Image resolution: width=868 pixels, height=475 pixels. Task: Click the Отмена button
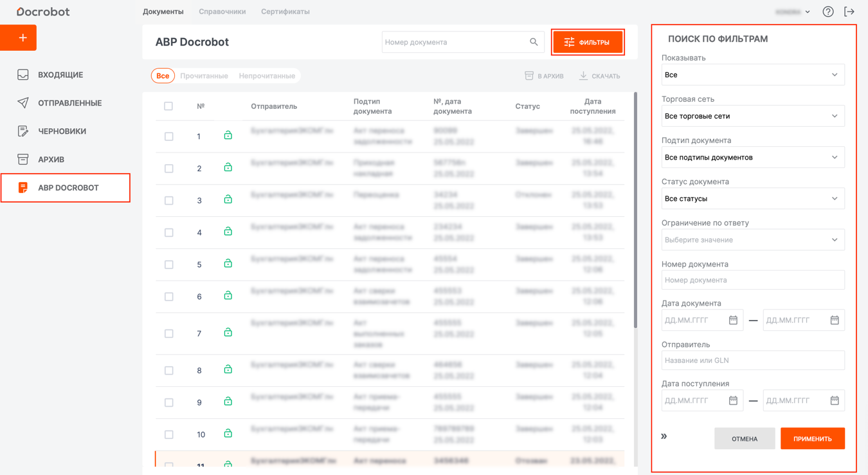pyautogui.click(x=745, y=439)
